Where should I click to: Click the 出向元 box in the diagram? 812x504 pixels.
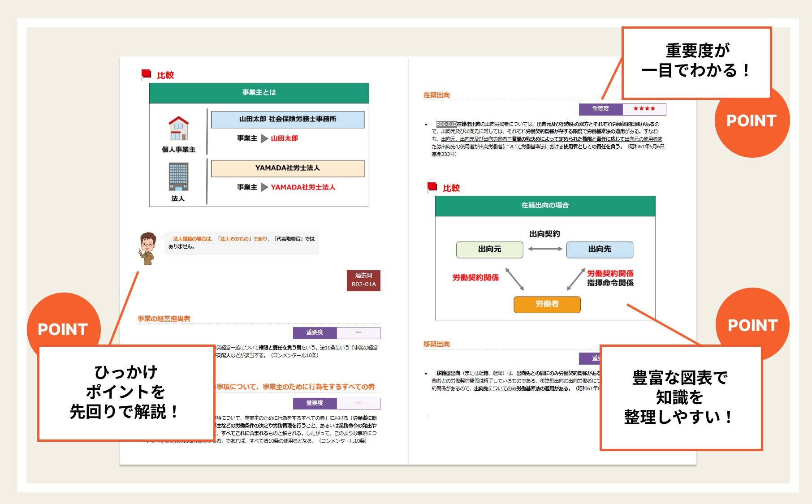[x=489, y=250]
